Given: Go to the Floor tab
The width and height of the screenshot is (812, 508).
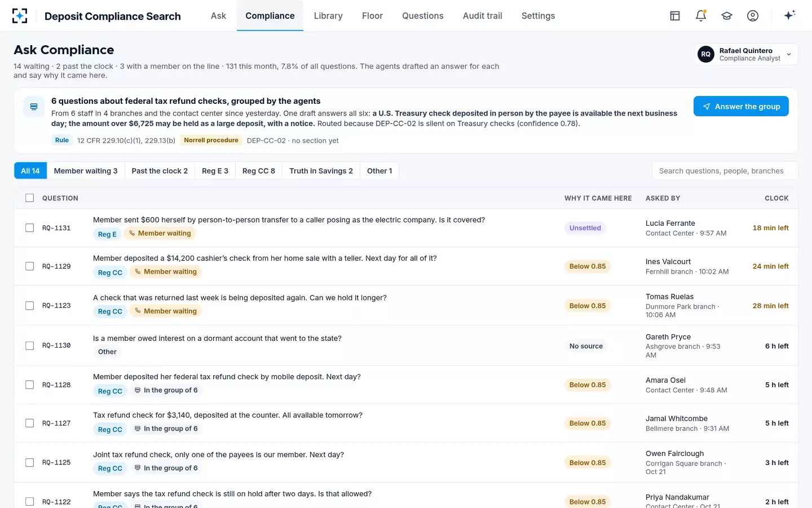Looking at the screenshot, I should coord(372,16).
